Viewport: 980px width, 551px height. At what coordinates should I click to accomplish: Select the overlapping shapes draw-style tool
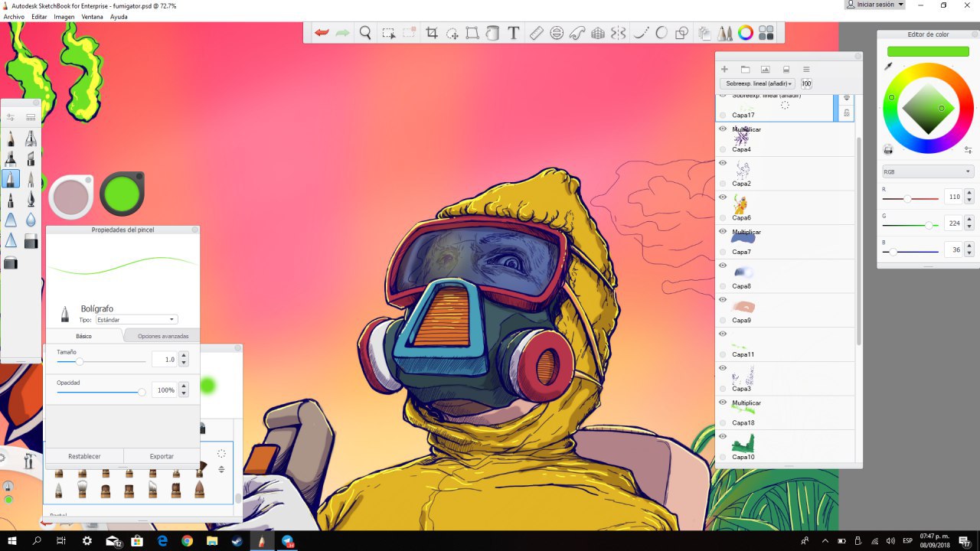click(x=682, y=33)
